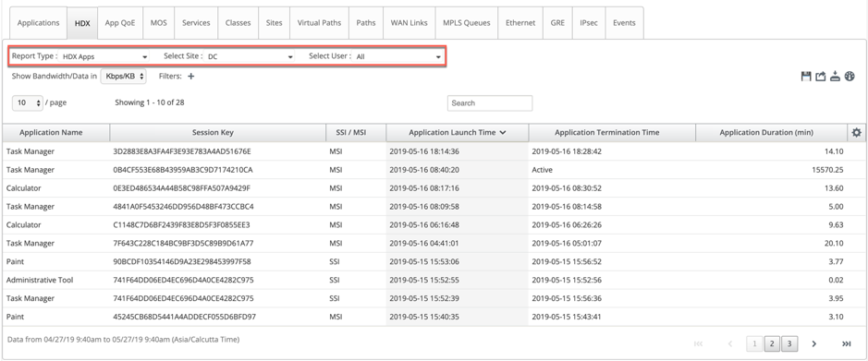Open the MOS tab
The height and width of the screenshot is (361, 868).
159,23
